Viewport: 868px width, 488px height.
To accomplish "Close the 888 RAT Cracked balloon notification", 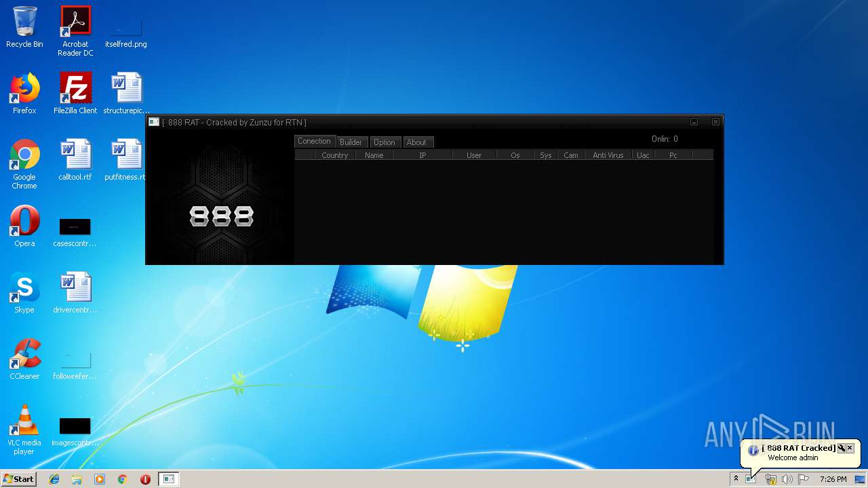I will tap(850, 448).
